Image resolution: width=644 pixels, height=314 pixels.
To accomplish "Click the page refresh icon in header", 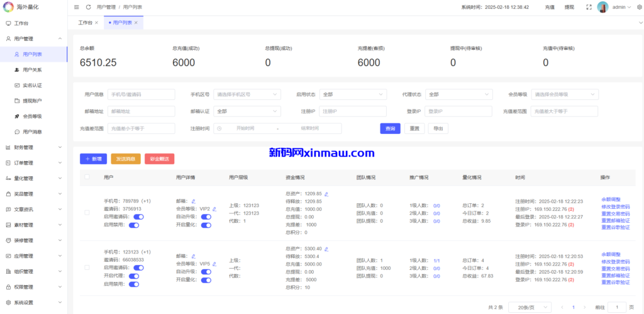I will pos(89,8).
